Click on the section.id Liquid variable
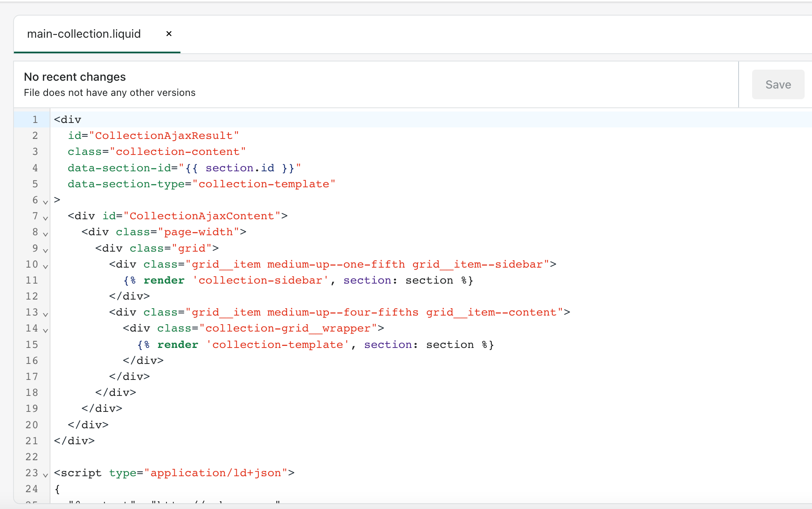The width and height of the screenshot is (812, 509). [240, 168]
